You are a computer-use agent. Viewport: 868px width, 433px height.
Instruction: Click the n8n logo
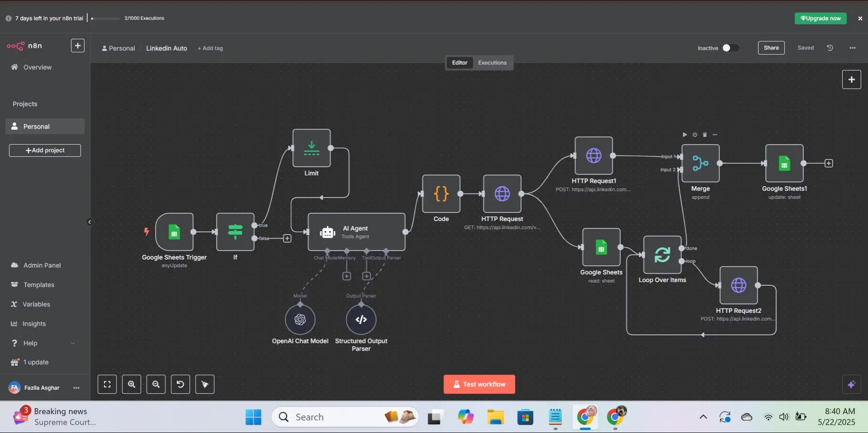coord(24,46)
